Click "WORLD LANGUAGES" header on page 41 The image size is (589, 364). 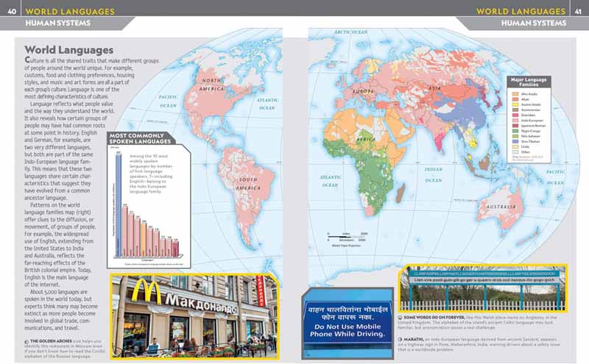tap(521, 11)
